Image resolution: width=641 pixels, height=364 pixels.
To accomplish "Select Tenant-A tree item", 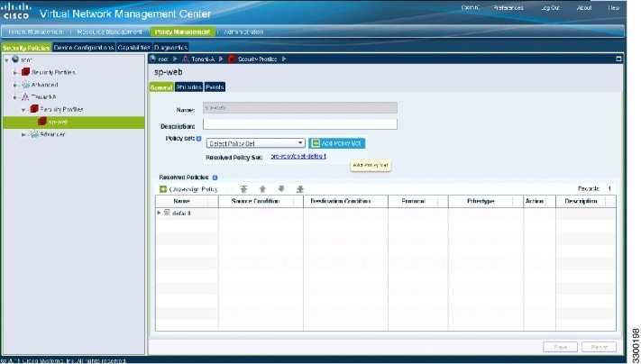I will pos(44,97).
